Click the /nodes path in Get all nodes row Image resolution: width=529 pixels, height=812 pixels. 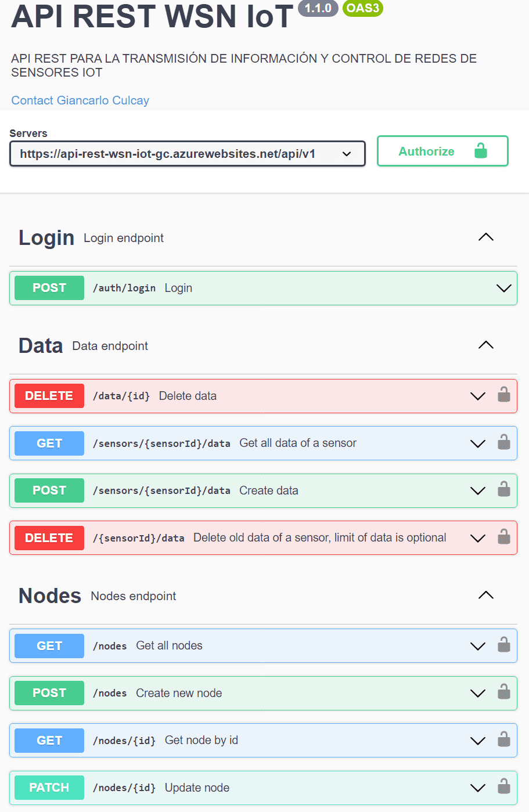tap(110, 646)
